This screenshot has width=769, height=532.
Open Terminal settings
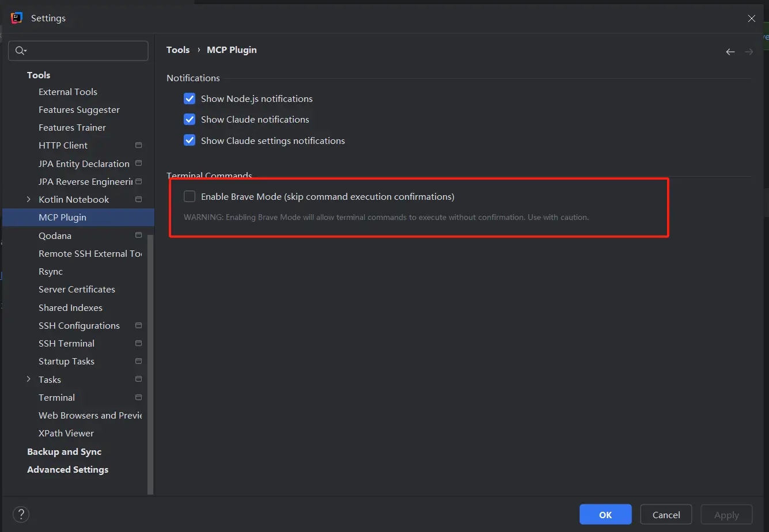56,397
